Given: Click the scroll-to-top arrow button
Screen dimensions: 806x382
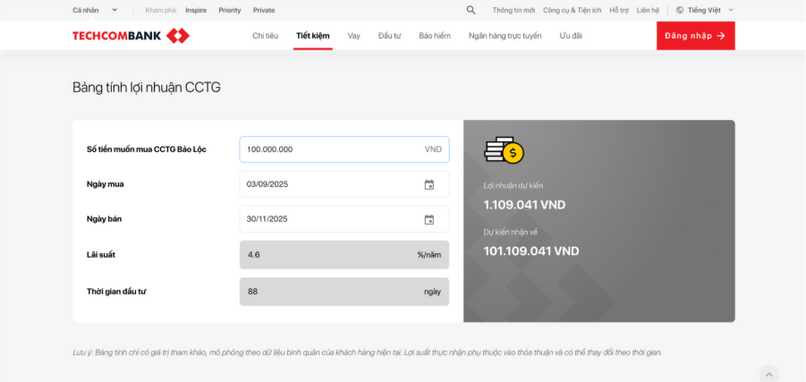Looking at the screenshot, I should [769, 374].
